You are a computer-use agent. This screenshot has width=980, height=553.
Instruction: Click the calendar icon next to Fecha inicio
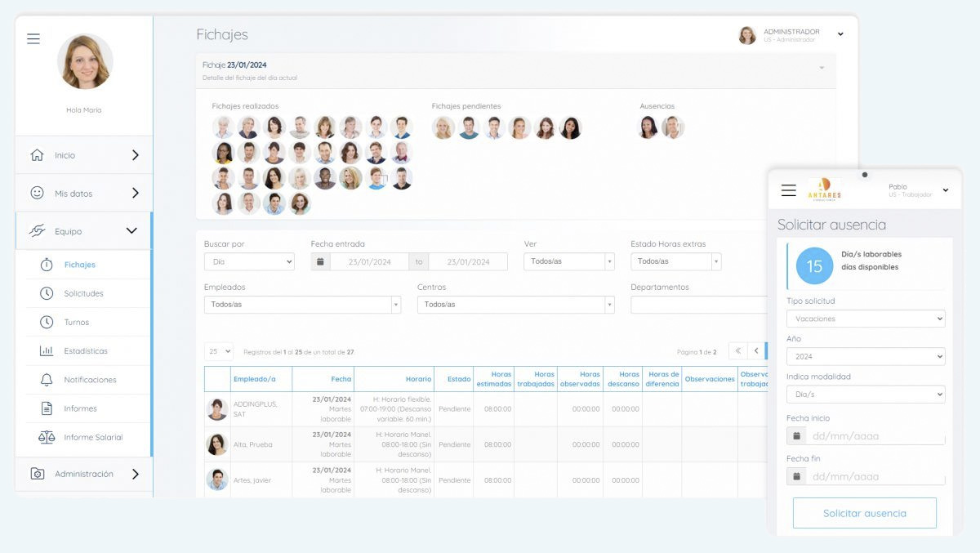[796, 435]
